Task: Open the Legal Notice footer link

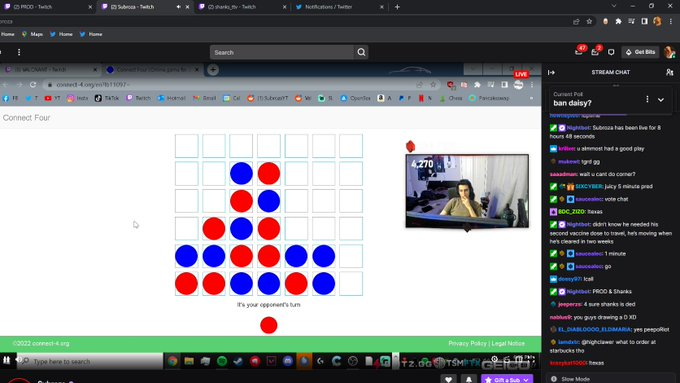Action: (x=508, y=343)
